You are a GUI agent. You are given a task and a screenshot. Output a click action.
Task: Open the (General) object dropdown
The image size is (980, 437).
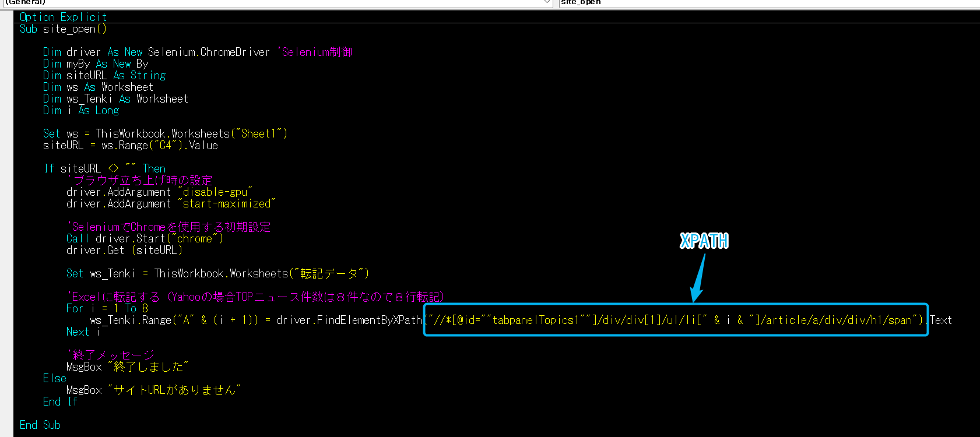point(278,3)
